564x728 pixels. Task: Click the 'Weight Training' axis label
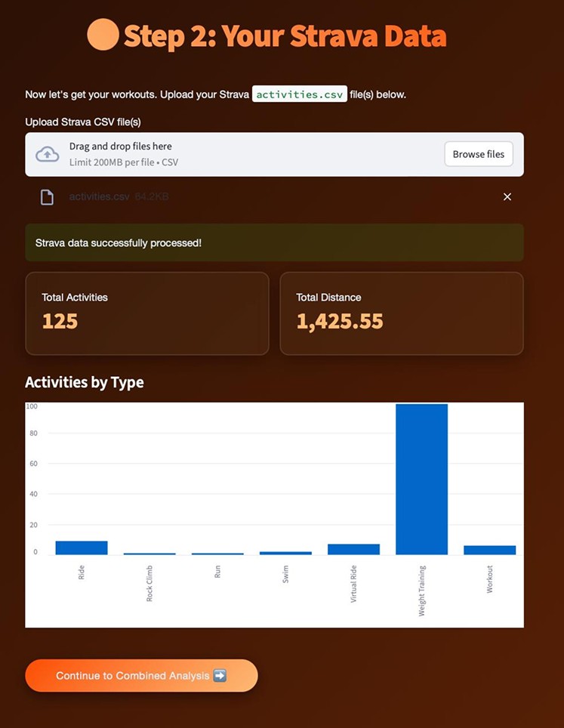click(x=421, y=591)
